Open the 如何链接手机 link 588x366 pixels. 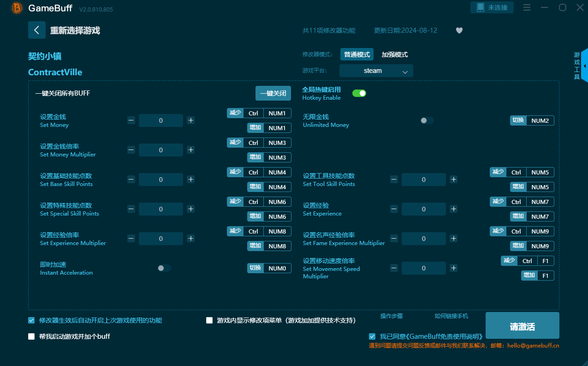pos(451,316)
